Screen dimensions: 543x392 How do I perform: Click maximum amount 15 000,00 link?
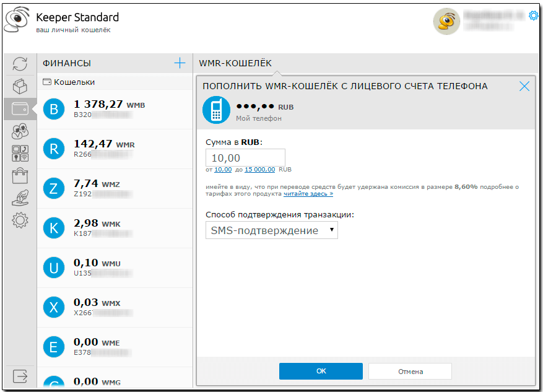click(x=259, y=170)
